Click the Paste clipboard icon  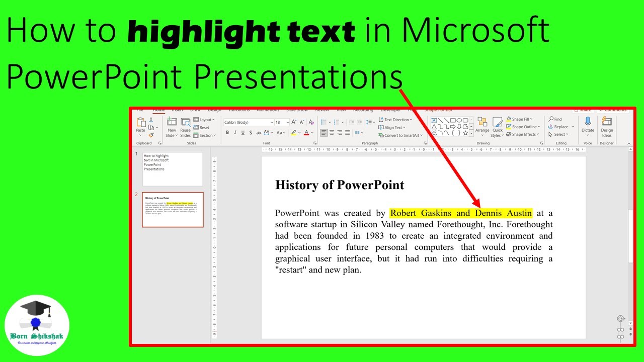141,122
